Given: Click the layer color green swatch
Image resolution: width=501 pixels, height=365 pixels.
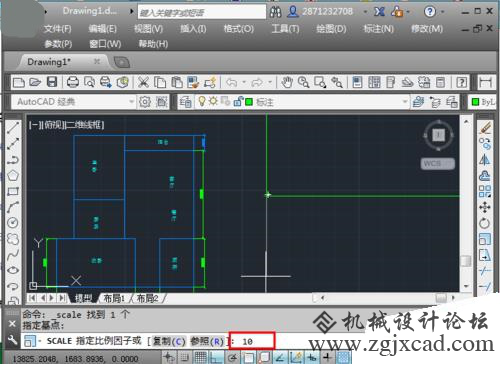Looking at the screenshot, I should [249, 102].
